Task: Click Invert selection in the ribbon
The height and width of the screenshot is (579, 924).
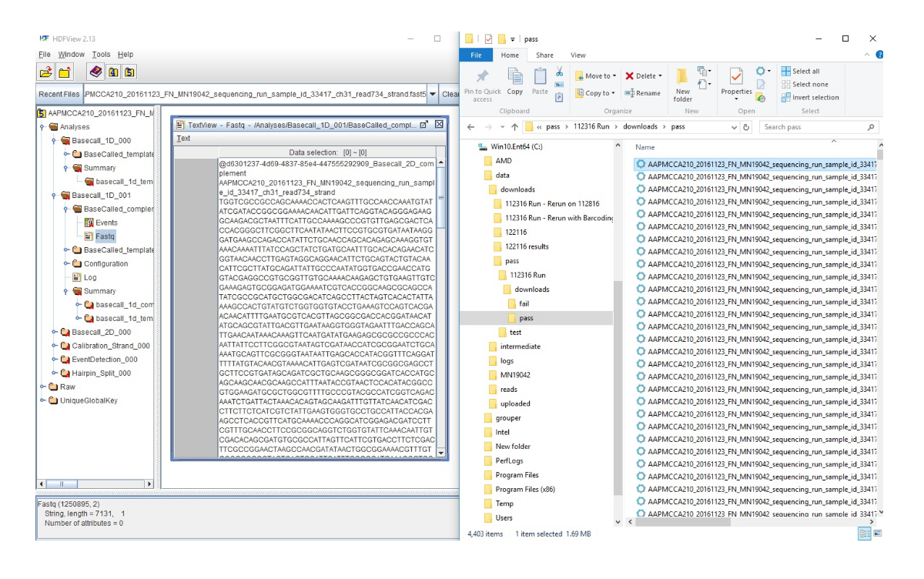Action: tap(809, 98)
